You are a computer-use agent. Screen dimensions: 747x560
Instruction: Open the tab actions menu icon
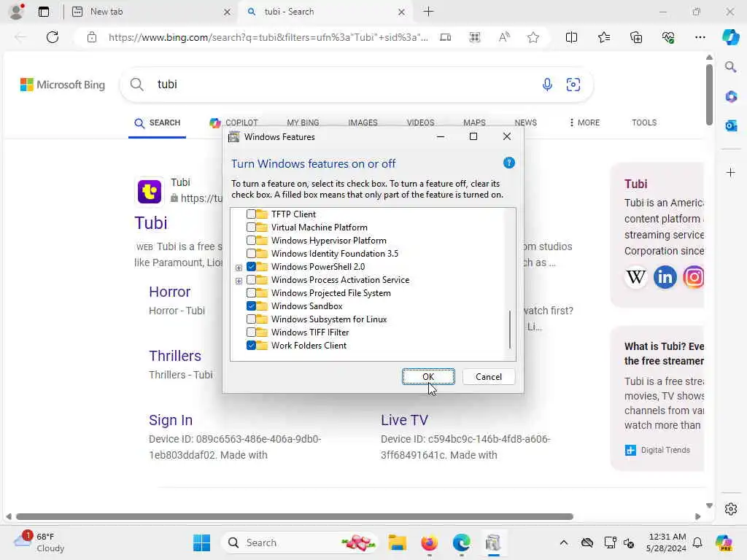44,12
